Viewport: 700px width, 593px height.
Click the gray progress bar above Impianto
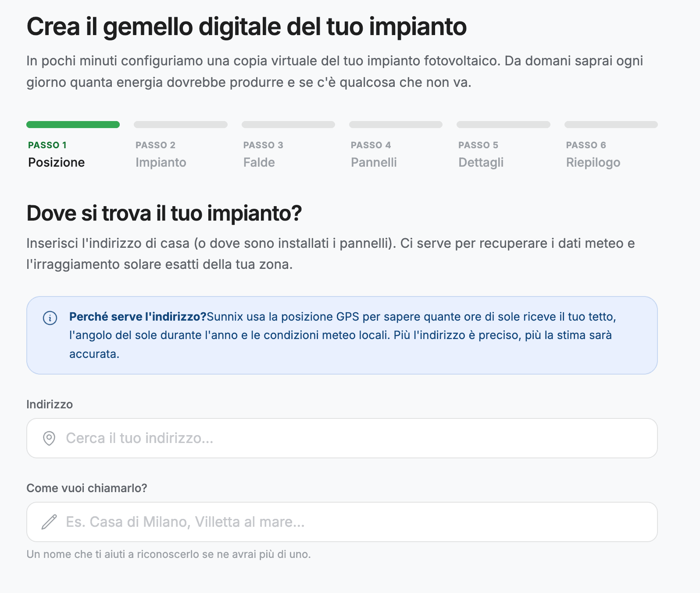[180, 125]
